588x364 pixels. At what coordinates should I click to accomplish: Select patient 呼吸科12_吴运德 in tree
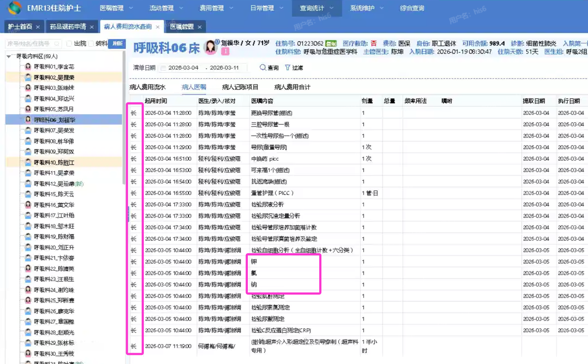point(58,184)
